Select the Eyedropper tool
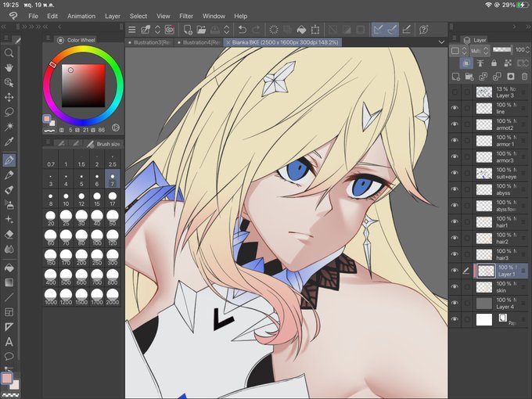This screenshot has width=532, height=399. (x=9, y=142)
